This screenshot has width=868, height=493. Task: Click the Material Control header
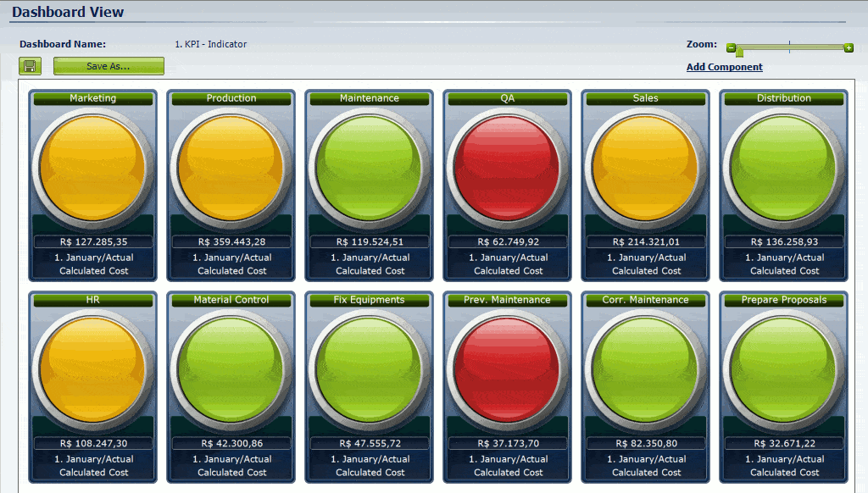(x=231, y=300)
